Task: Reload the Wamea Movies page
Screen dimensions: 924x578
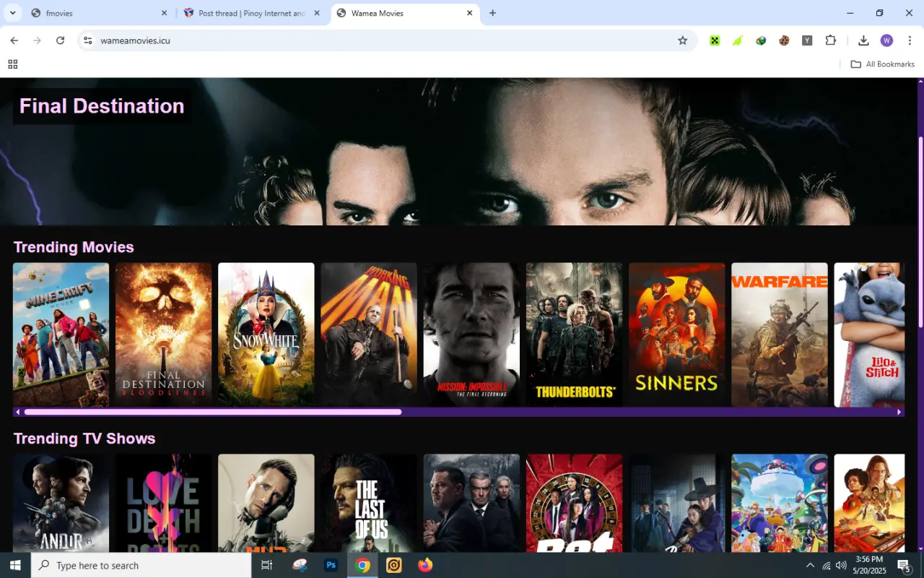Action: (60, 40)
